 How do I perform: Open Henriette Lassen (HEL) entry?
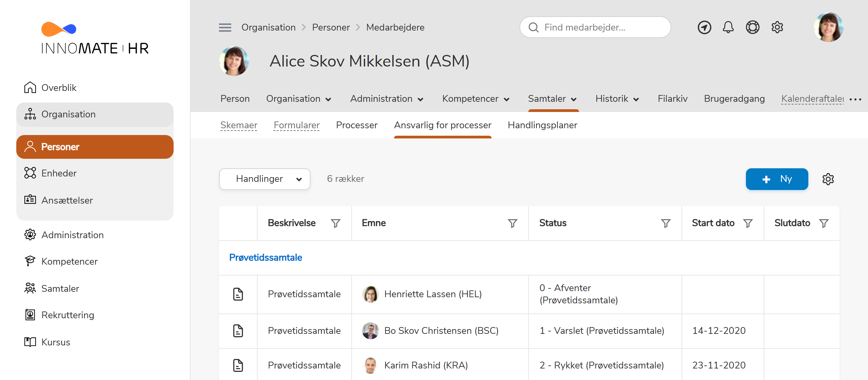click(433, 294)
